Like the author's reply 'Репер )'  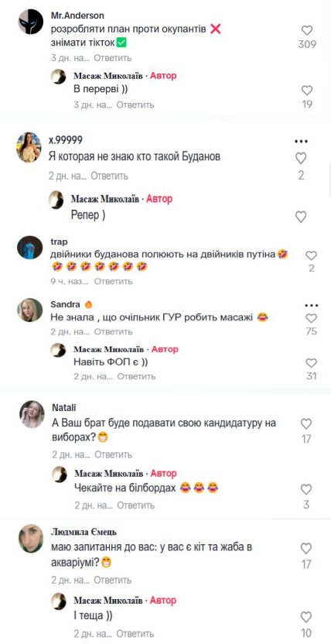coord(301,217)
